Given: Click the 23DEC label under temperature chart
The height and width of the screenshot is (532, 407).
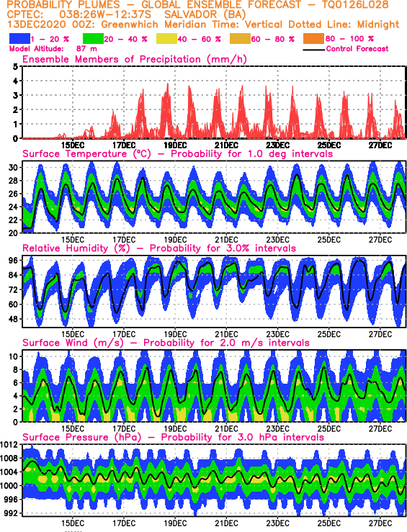Looking at the screenshot, I should point(277,240).
